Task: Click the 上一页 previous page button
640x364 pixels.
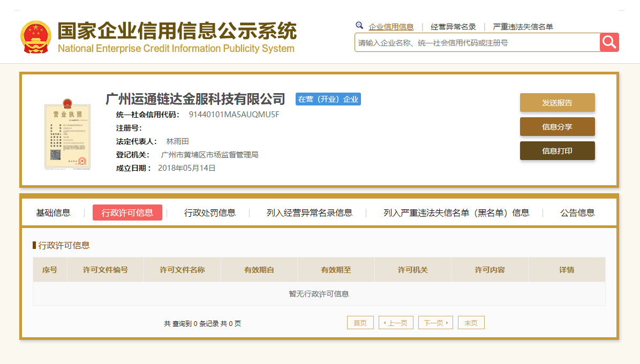Action: click(396, 322)
